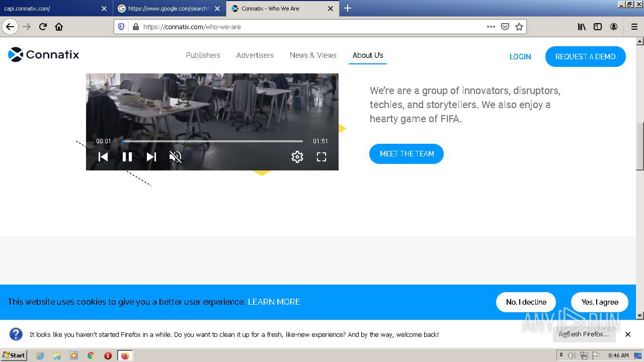Save page to Pocket
The height and width of the screenshot is (362, 644).
point(505,27)
